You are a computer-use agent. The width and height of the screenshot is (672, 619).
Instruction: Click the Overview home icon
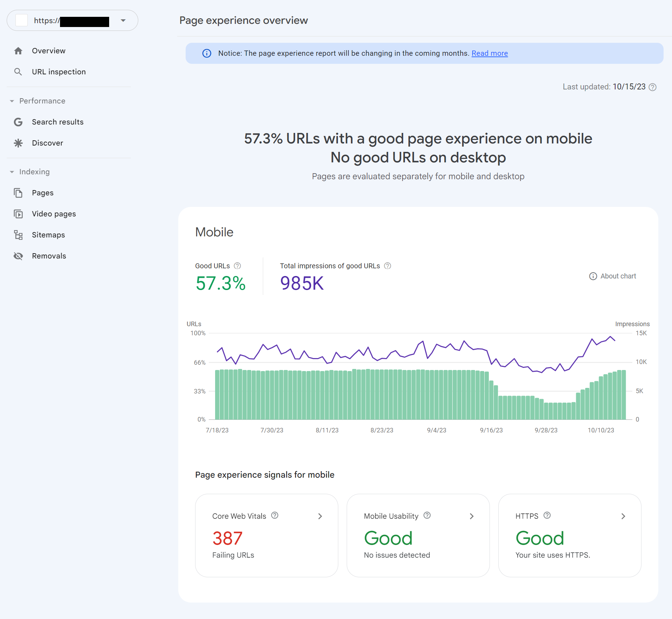pos(18,51)
